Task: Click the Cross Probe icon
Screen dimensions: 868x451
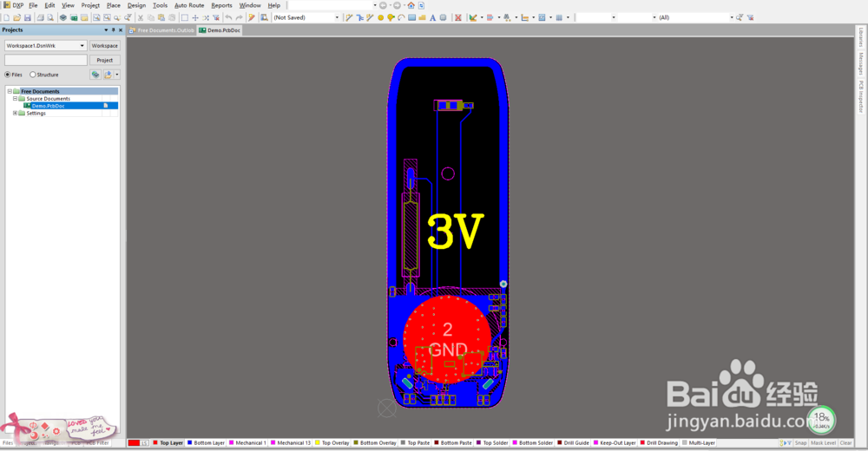Action: pos(252,17)
